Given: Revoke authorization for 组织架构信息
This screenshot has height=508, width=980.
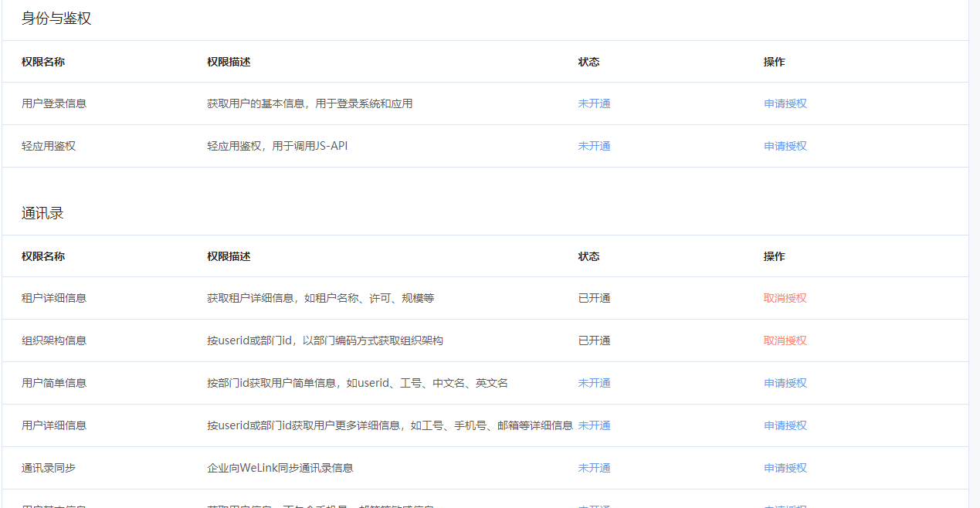Looking at the screenshot, I should (x=785, y=340).
